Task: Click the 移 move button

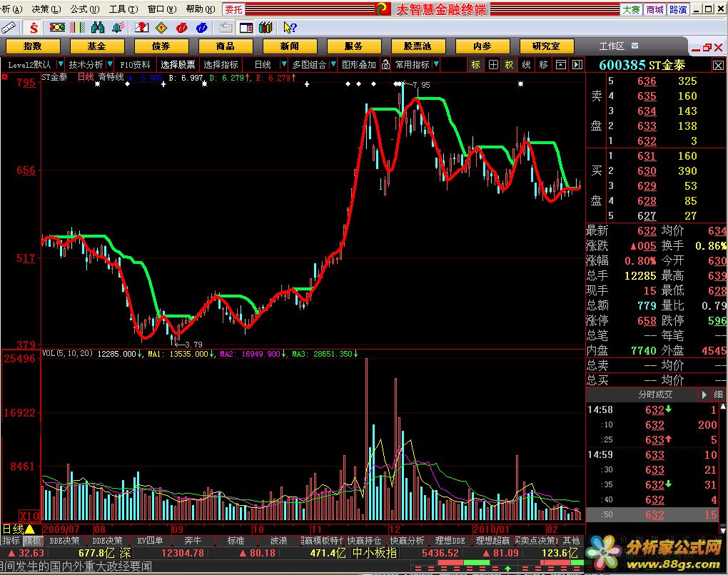Action: click(x=543, y=64)
